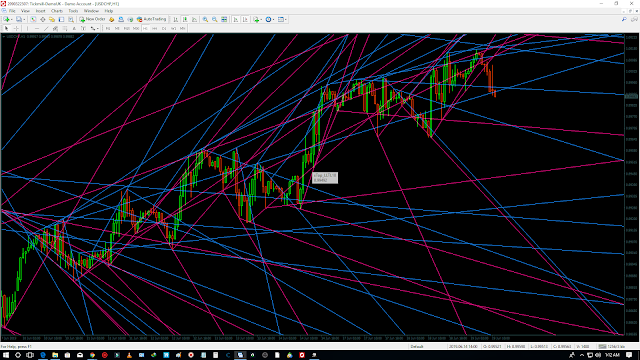Click the Navigator panel icon

coord(52,19)
